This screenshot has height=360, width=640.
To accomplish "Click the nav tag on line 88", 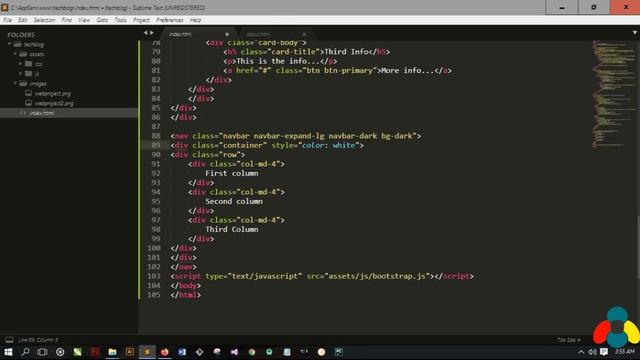I will tap(181, 136).
